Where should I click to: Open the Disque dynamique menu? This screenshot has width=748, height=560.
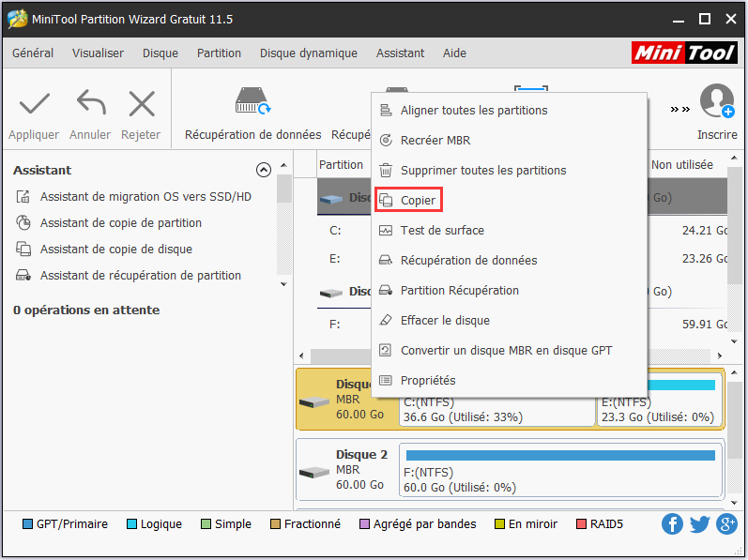point(308,53)
